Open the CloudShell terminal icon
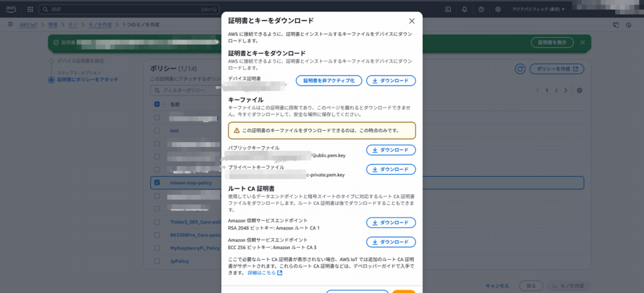The image size is (644, 293). (x=448, y=9)
